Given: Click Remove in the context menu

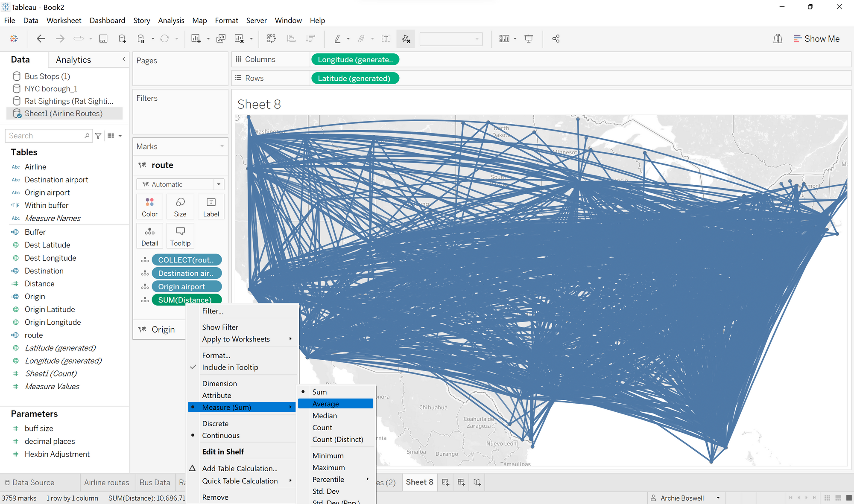Looking at the screenshot, I should 215,497.
